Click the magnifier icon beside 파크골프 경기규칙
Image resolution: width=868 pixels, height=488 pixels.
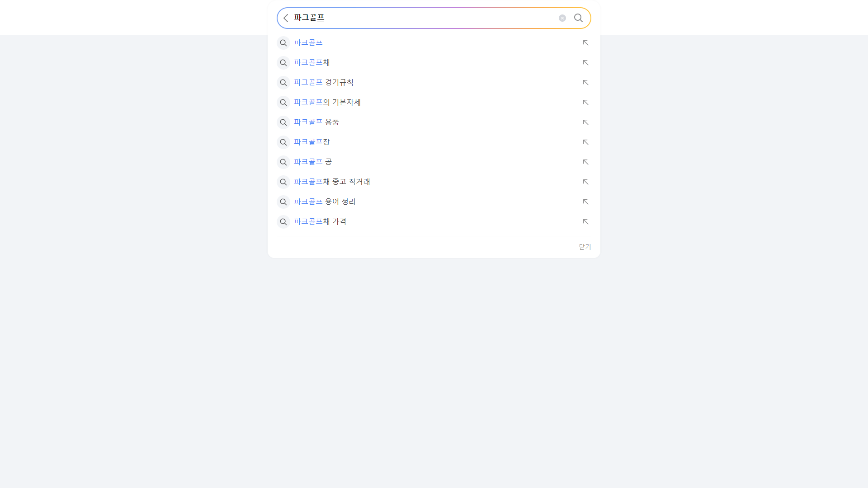(283, 82)
